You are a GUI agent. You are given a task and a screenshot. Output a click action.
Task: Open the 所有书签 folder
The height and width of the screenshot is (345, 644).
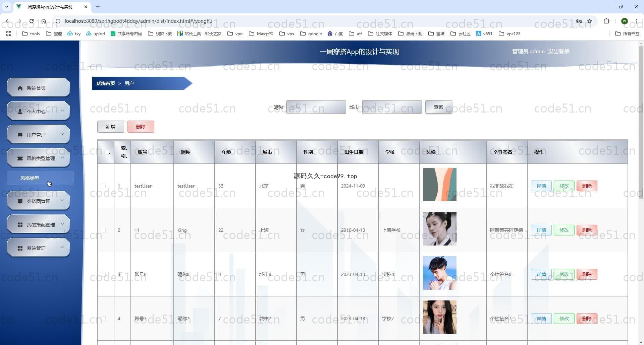(627, 33)
